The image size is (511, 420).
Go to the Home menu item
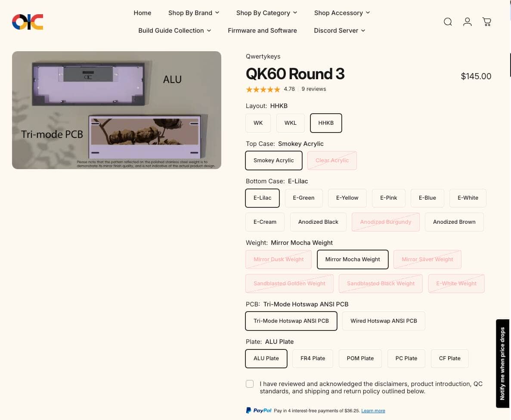(x=142, y=13)
